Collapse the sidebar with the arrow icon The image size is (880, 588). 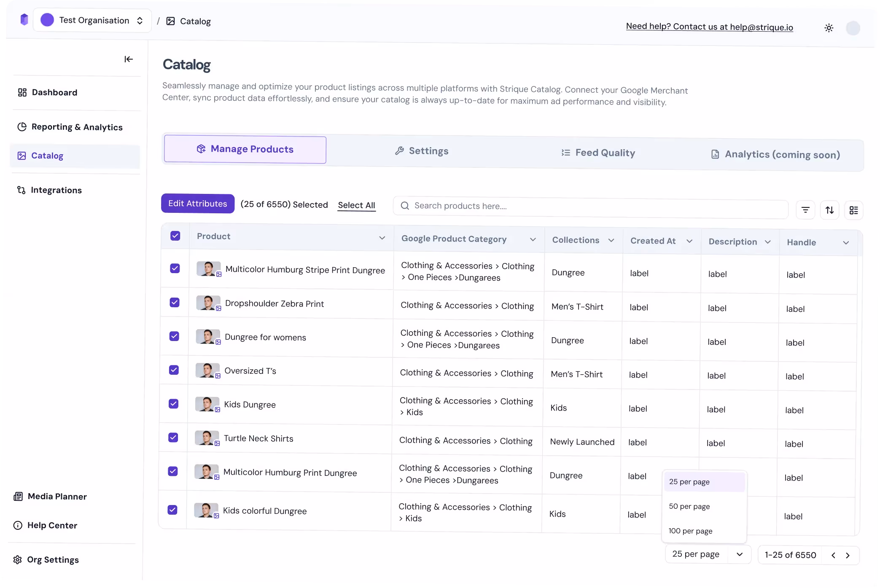[x=129, y=59]
